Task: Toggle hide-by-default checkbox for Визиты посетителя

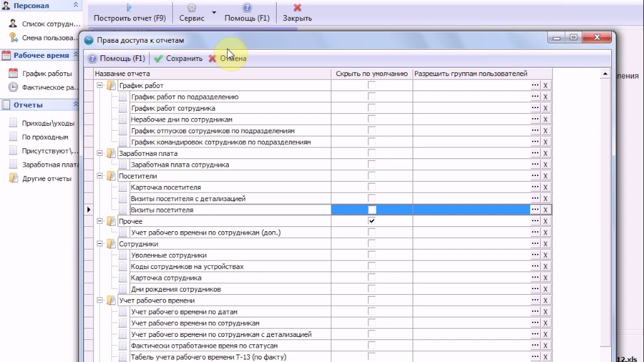Action: click(372, 210)
